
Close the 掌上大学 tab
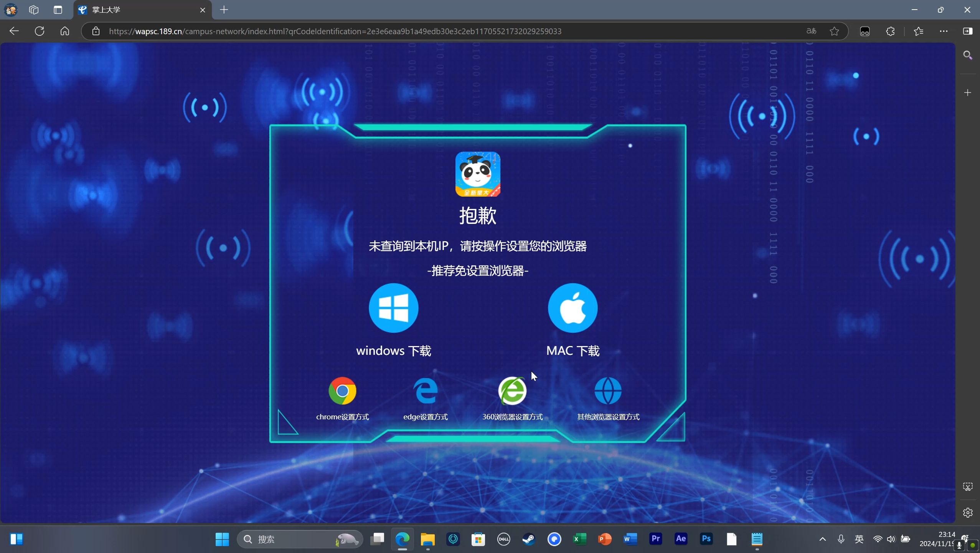203,10
